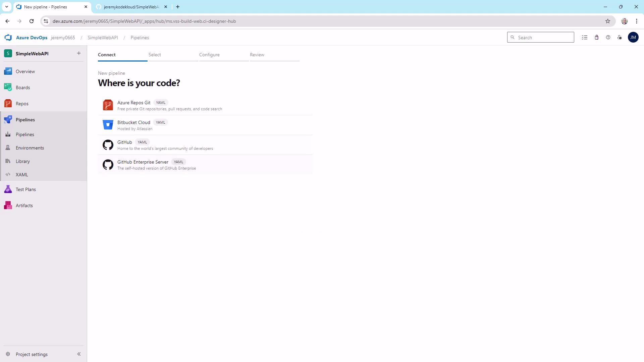Switch to the jeremykodekloud/SimpleWebAPI browser tab
This screenshot has width=644, height=362.
(131, 7)
